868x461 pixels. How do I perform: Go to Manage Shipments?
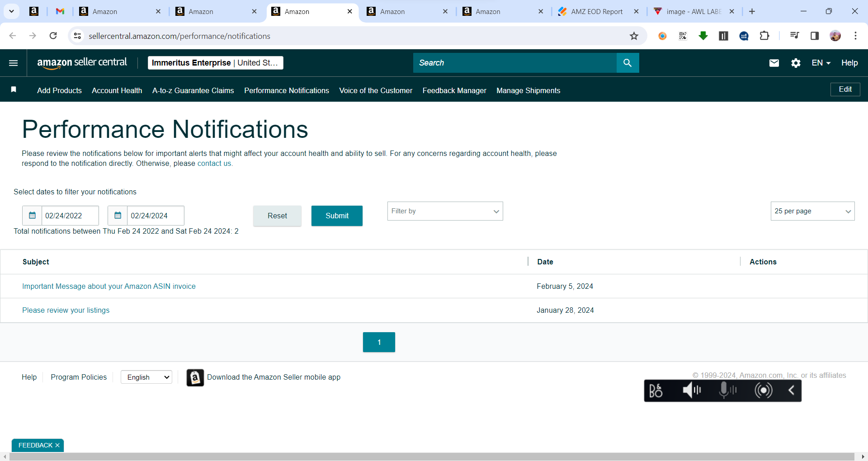(x=528, y=90)
